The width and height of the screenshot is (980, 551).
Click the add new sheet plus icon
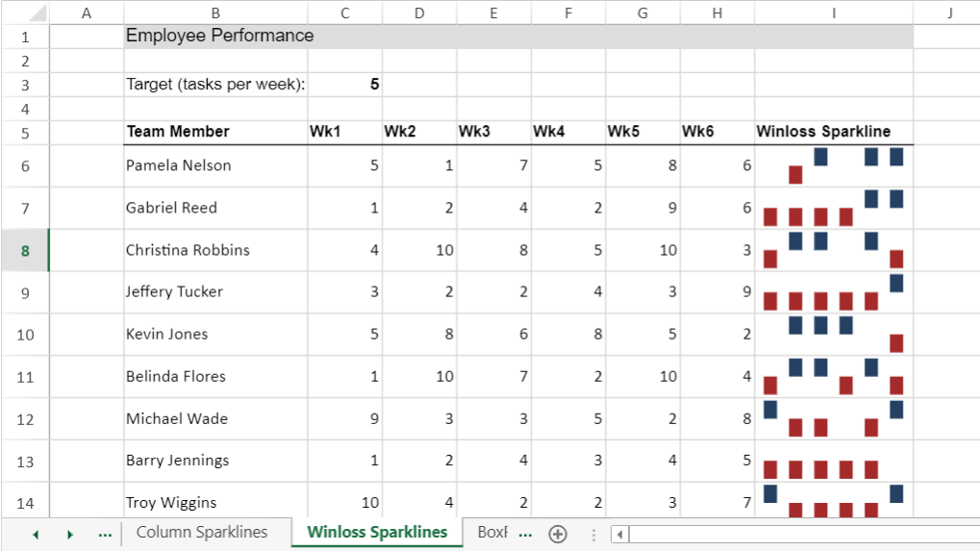[558, 534]
